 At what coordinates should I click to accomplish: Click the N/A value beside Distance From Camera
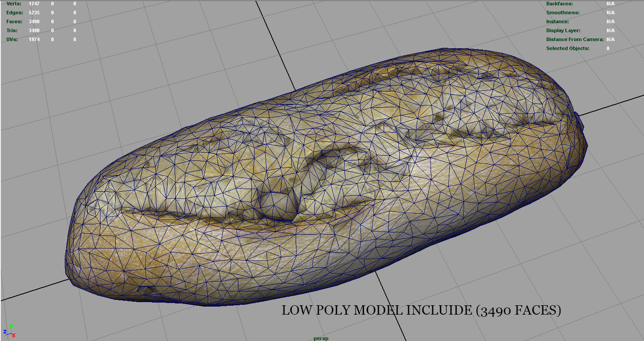pos(610,39)
